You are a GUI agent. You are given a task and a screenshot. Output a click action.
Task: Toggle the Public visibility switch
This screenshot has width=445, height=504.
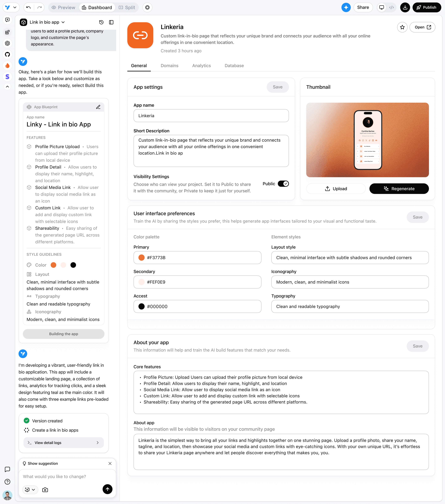(x=283, y=184)
